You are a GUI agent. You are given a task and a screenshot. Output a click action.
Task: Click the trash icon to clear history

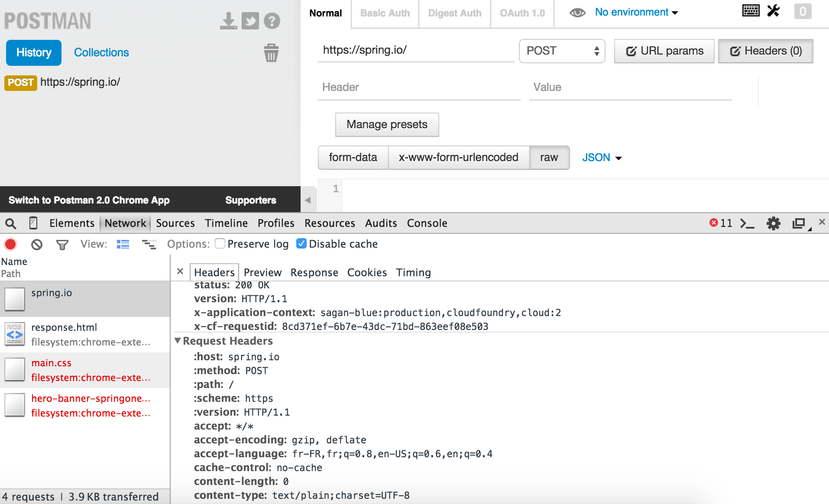(271, 53)
